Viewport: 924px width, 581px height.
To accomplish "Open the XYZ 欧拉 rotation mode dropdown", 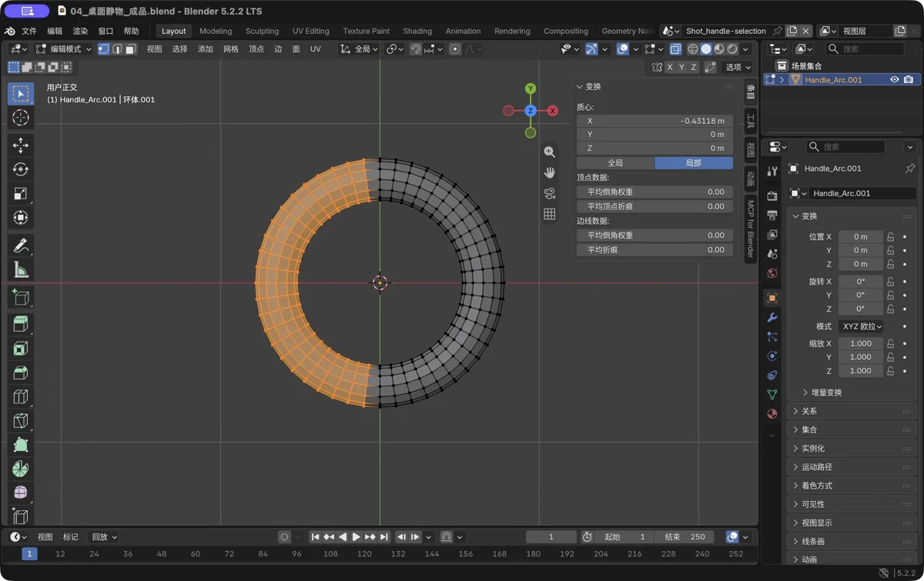I will coord(861,326).
